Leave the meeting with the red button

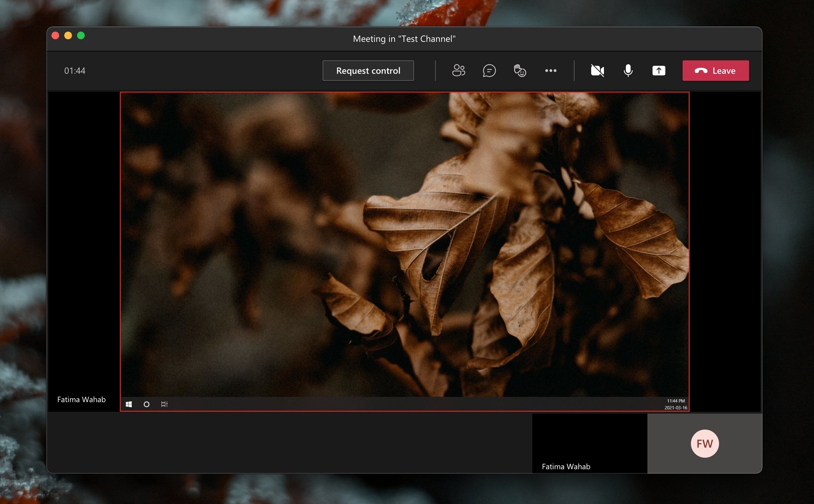(715, 70)
